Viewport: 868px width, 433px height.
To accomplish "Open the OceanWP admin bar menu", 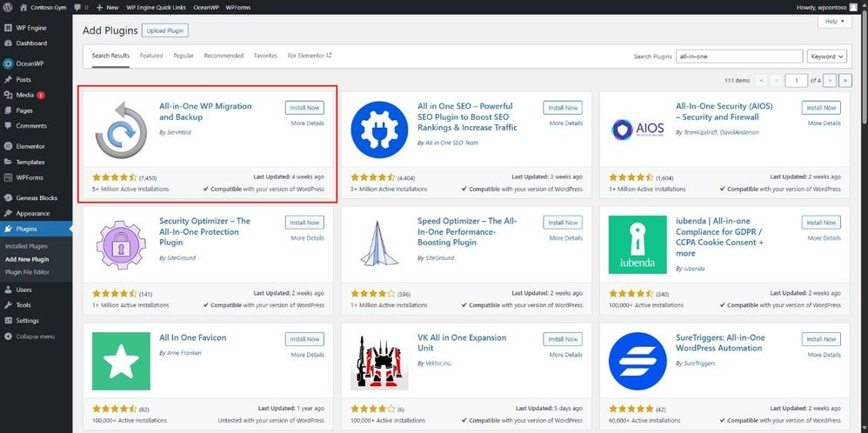I will (204, 8).
